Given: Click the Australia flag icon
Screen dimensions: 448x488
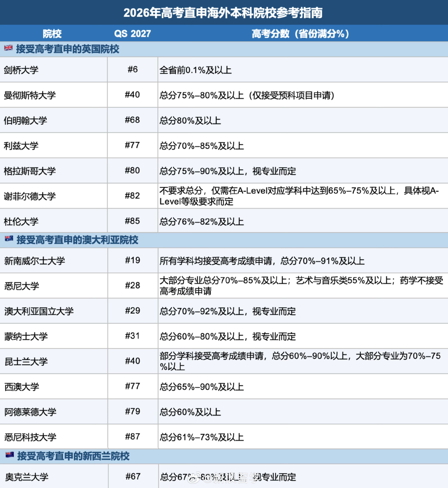Looking at the screenshot, I should 9,239.
